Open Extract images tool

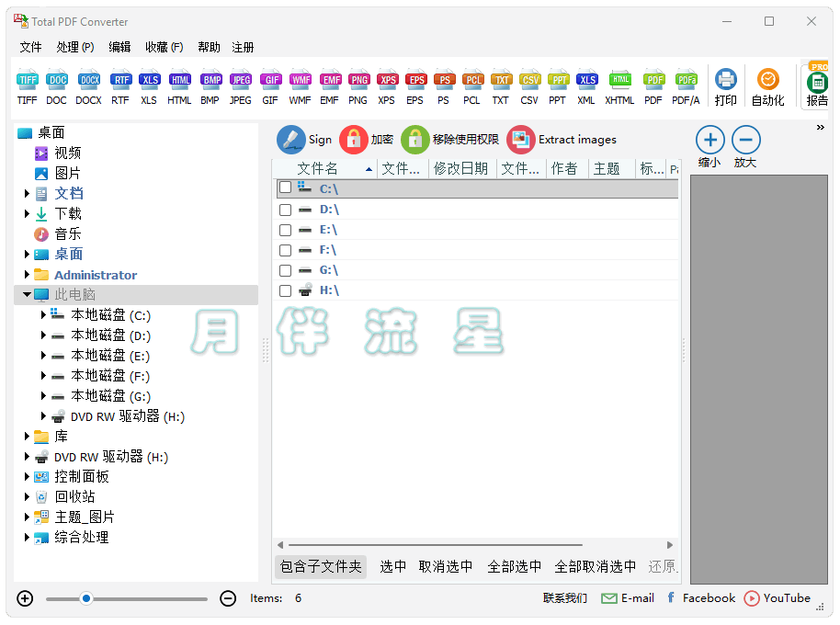pyautogui.click(x=562, y=140)
